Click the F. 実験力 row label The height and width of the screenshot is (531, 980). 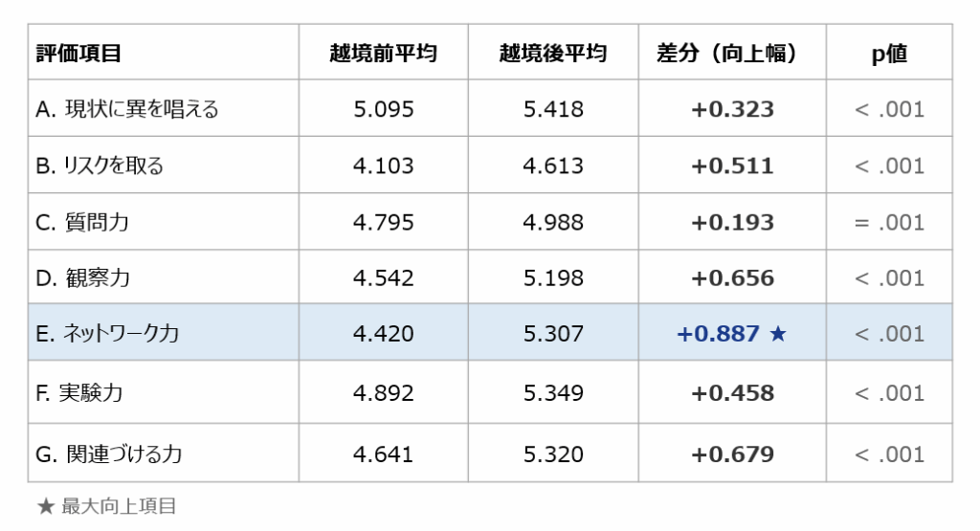pos(78,392)
